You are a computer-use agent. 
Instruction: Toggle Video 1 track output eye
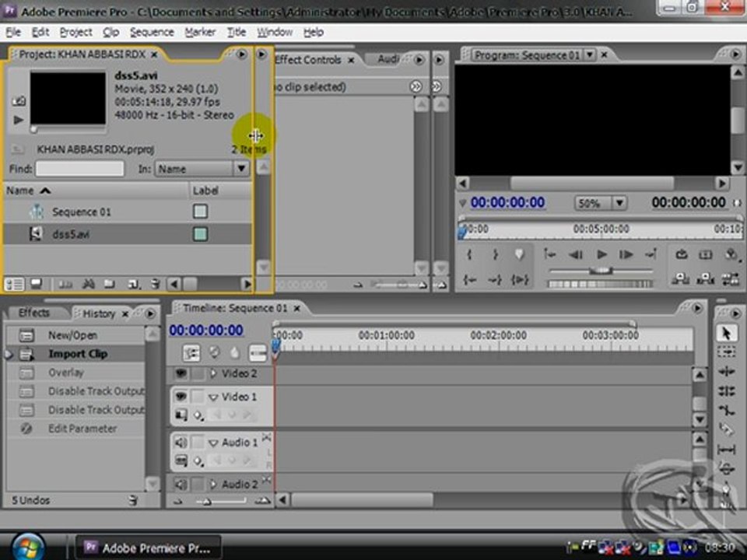(x=181, y=397)
